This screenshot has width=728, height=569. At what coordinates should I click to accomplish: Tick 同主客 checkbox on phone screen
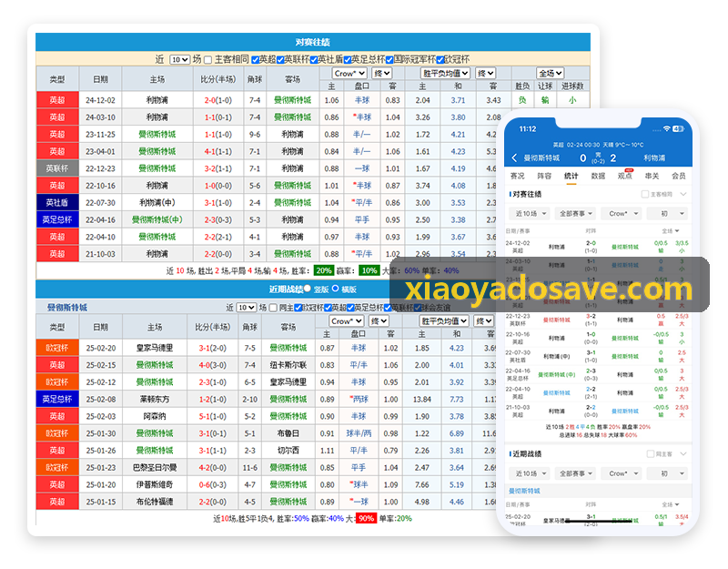(x=651, y=453)
